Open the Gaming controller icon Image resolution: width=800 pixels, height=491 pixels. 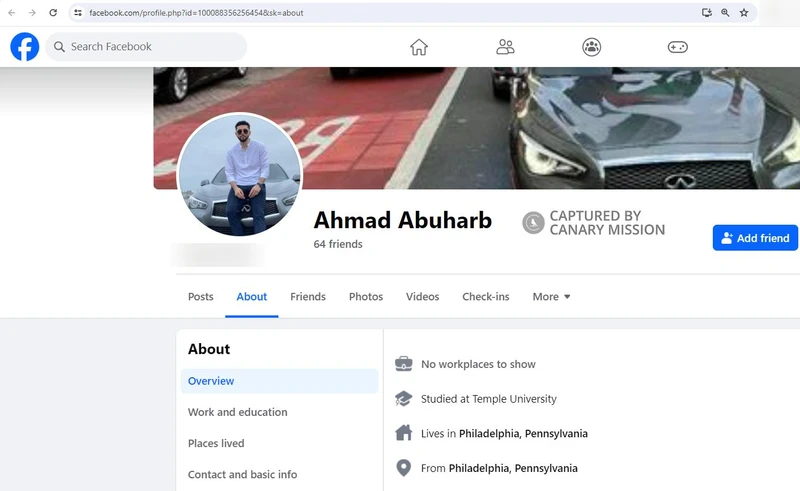click(x=678, y=47)
